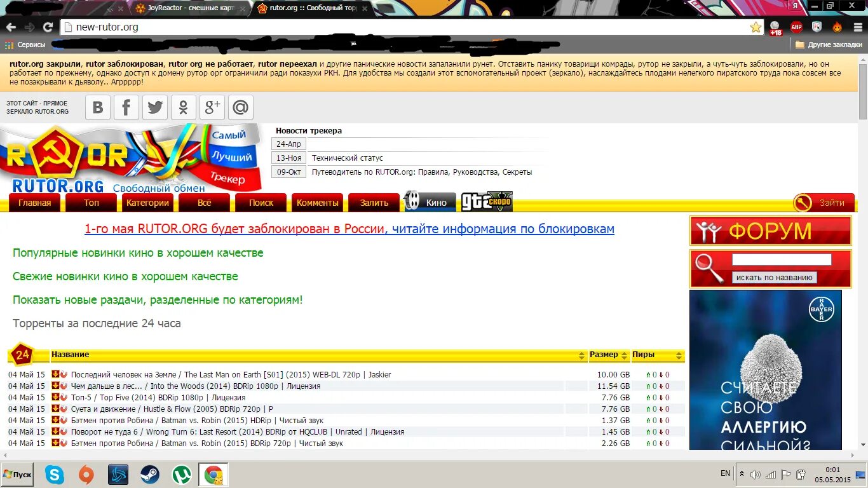Open the Комменты menu item
The image size is (868, 488).
click(318, 203)
